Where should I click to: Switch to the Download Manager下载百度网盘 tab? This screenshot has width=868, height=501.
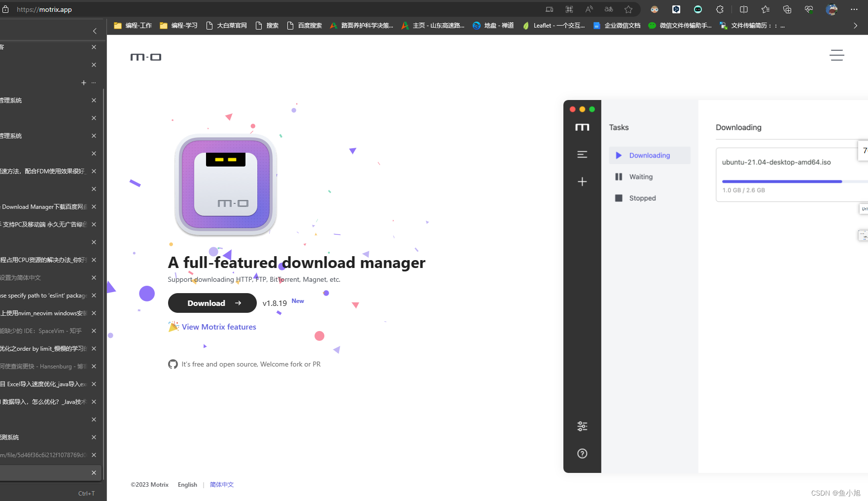44,207
